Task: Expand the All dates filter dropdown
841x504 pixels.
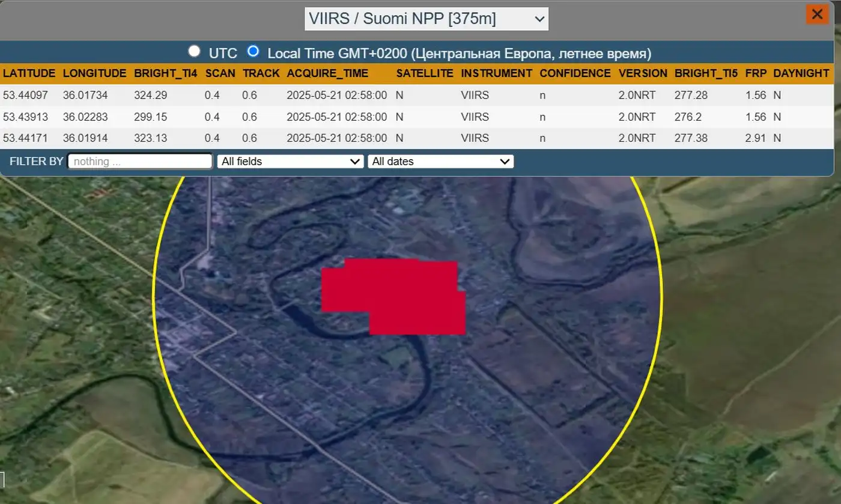Action: point(440,161)
